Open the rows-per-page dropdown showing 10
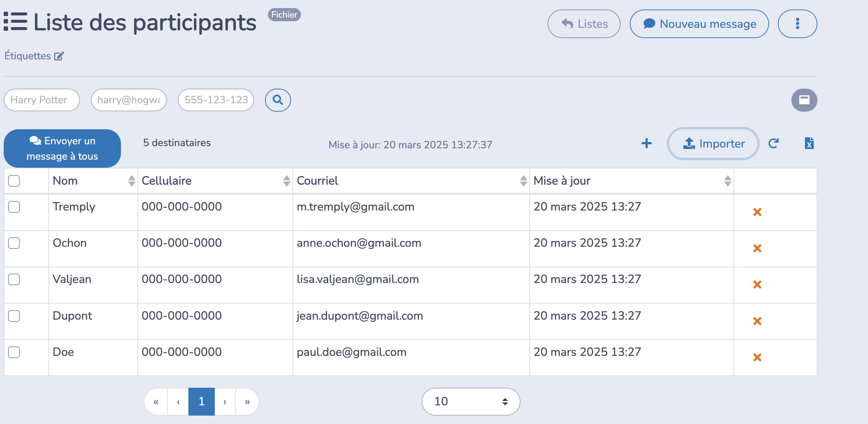The width and height of the screenshot is (868, 424). [x=471, y=402]
